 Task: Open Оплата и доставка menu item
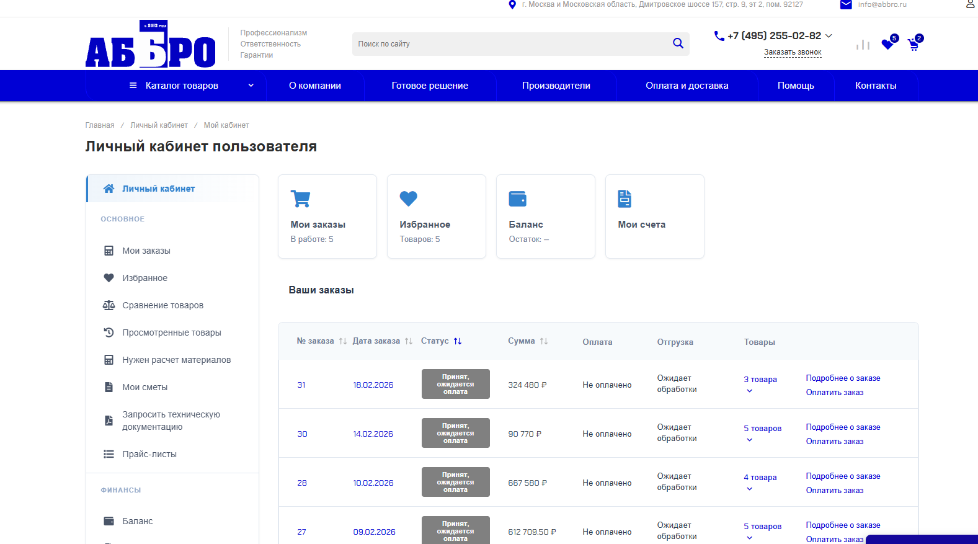pyautogui.click(x=686, y=86)
